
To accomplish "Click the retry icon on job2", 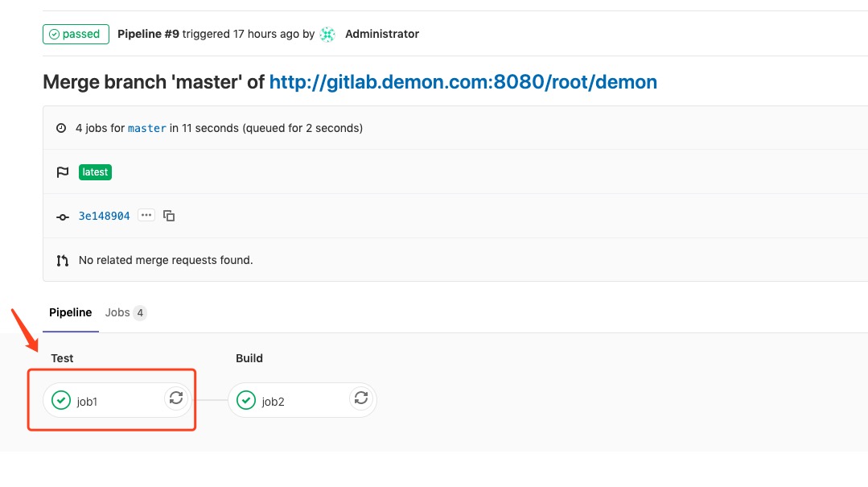I will click(x=361, y=398).
